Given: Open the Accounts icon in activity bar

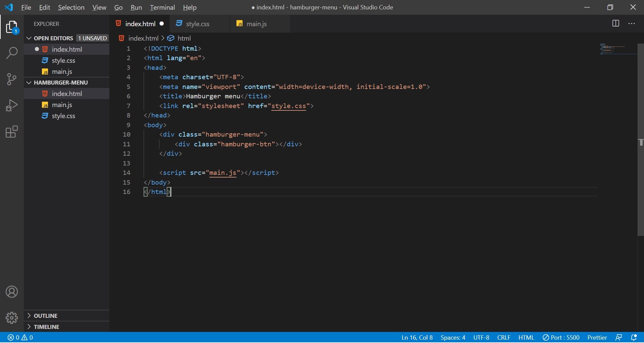Looking at the screenshot, I should (12, 292).
